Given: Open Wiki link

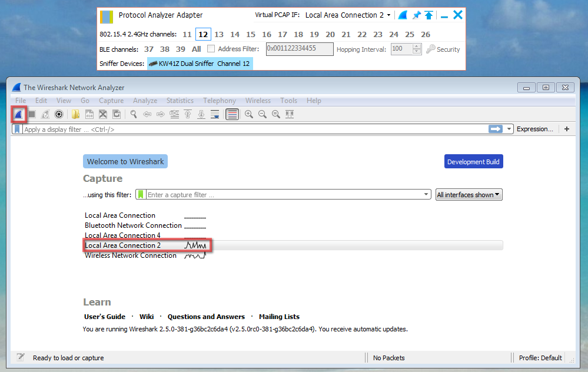Looking at the screenshot, I should 147,317.
